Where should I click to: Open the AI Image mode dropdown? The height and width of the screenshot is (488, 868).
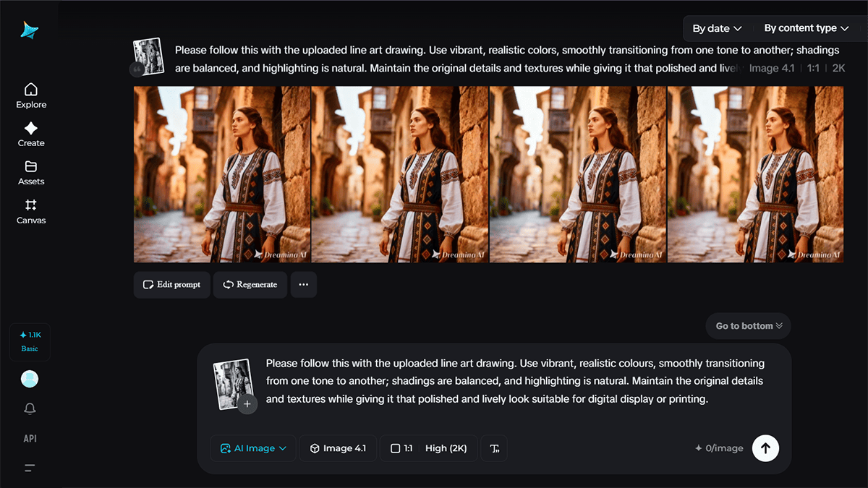click(x=253, y=448)
